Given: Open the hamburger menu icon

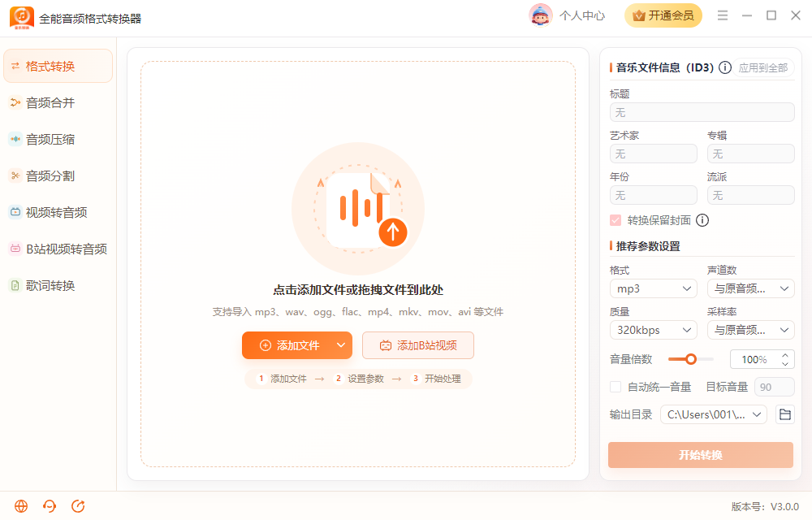Looking at the screenshot, I should [x=723, y=15].
